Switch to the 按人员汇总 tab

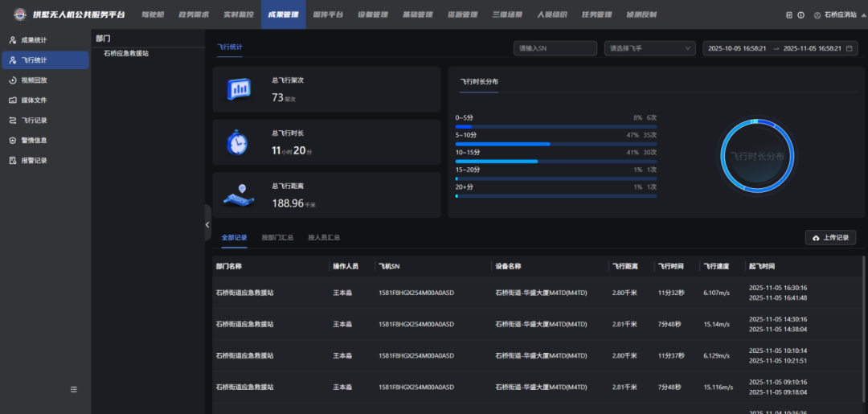[x=324, y=238]
